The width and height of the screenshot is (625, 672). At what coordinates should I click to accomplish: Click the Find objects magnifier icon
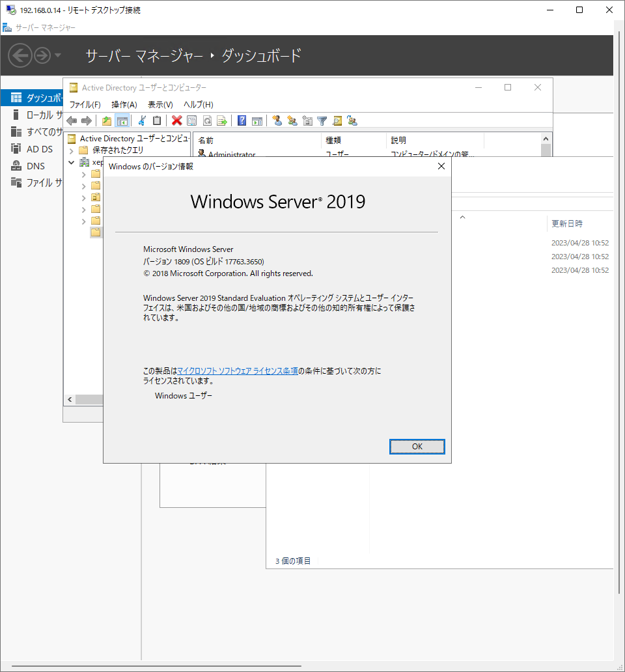[x=337, y=121]
